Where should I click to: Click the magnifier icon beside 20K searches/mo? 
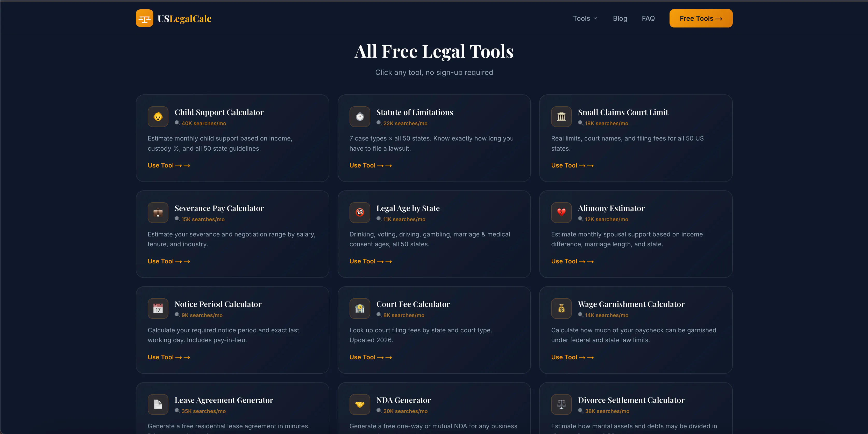(379, 411)
